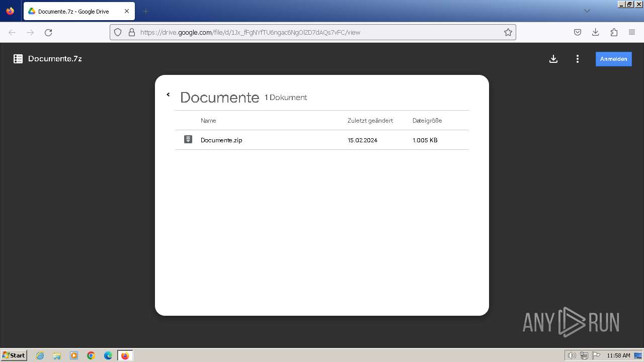Click the date 15.02.2024 cell
This screenshot has height=362, width=644.
coord(362,140)
